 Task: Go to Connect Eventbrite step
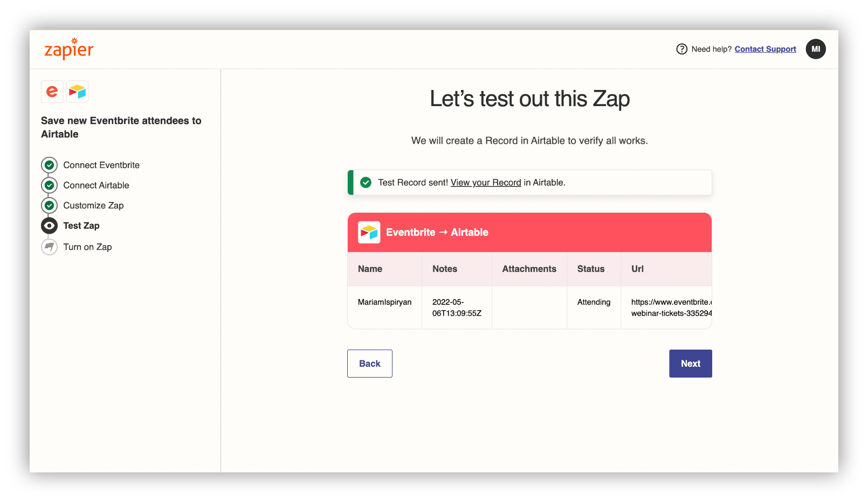click(101, 165)
